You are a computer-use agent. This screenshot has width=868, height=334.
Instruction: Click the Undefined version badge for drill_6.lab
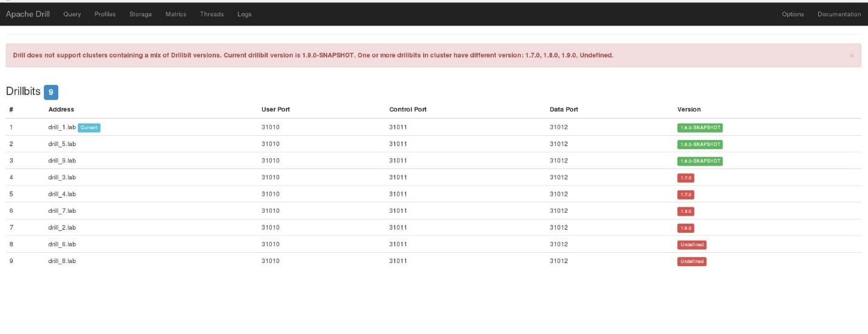coord(691,245)
